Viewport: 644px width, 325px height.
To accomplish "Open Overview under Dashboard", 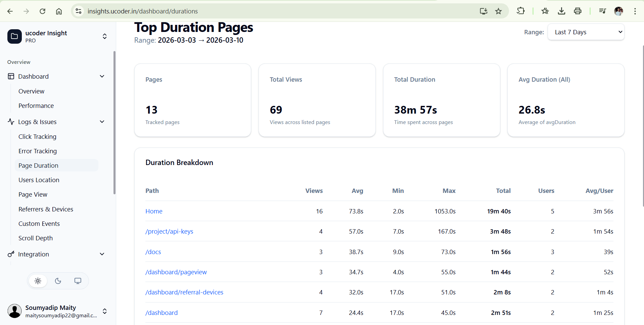I will point(31,91).
